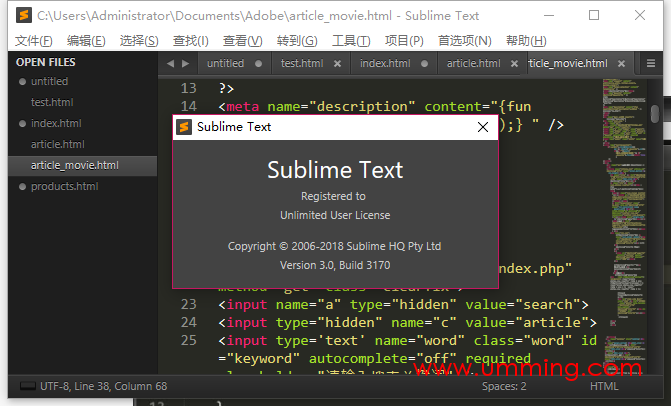Open the 查找(I) menu
This screenshot has width=671, height=406.
coord(190,41)
